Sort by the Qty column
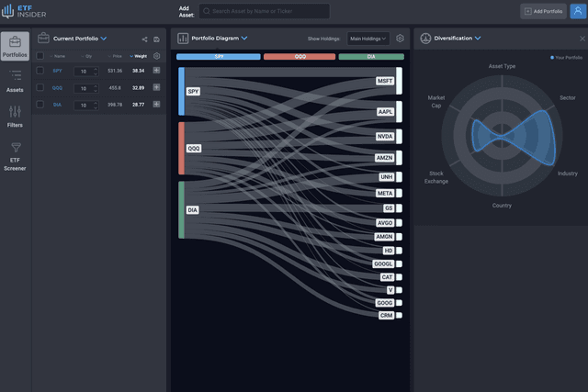Viewport: 588px width, 392px height. [x=86, y=56]
